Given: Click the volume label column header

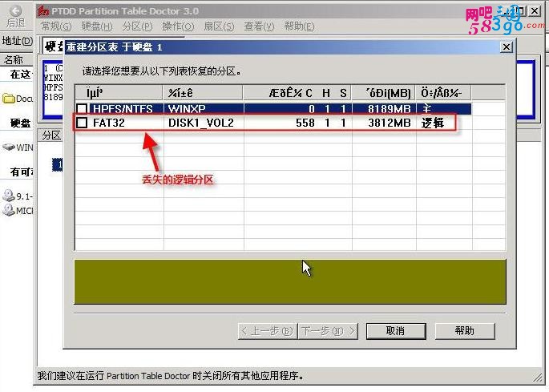Looking at the screenshot, I should tap(203, 93).
